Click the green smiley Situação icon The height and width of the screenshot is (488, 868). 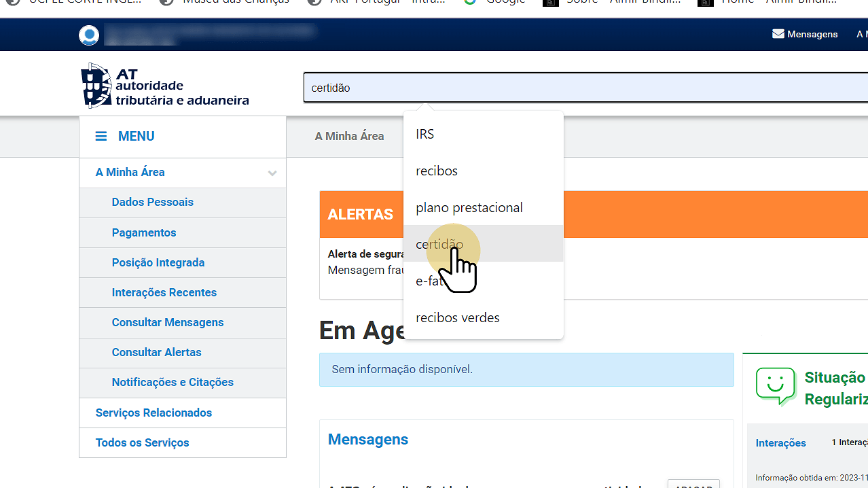pyautogui.click(x=775, y=386)
